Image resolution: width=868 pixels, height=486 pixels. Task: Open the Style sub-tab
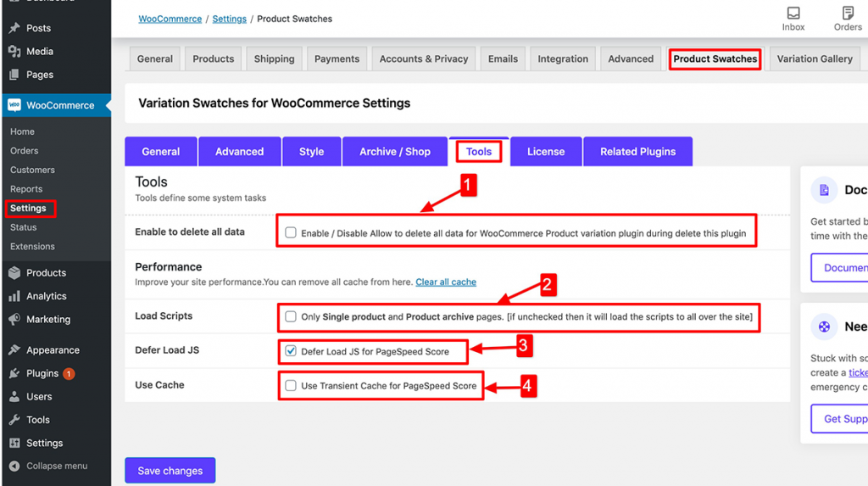coord(311,151)
